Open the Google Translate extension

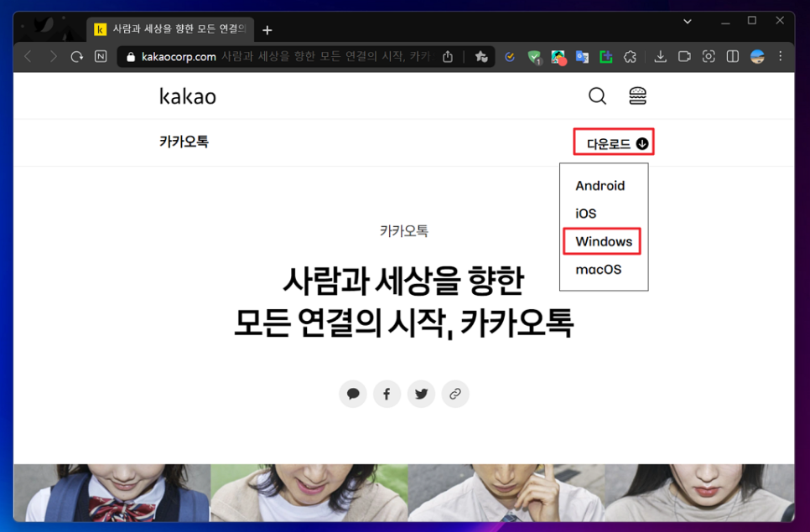pyautogui.click(x=582, y=57)
